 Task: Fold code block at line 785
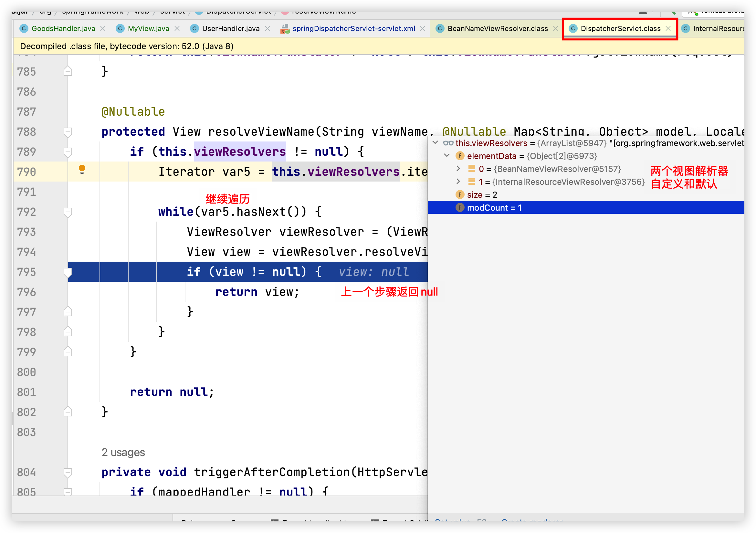pos(68,71)
